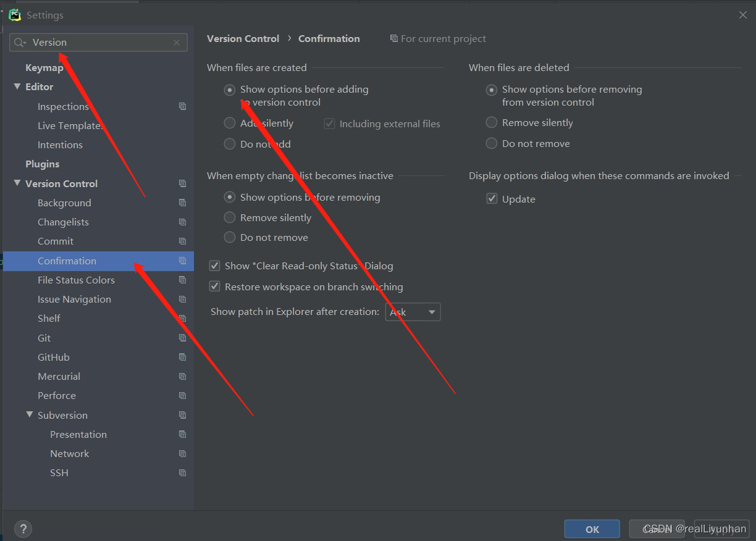The height and width of the screenshot is (541, 756).
Task: Click the For current project icon in header
Action: 393,38
